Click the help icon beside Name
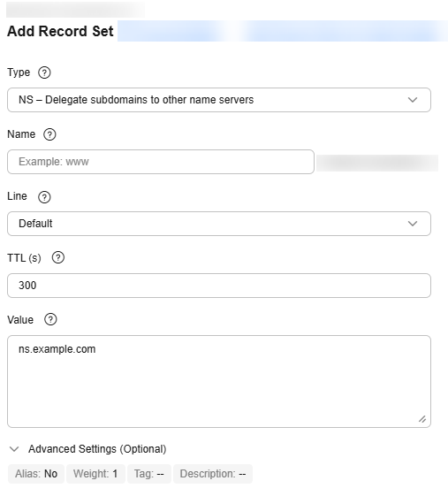 49,134
